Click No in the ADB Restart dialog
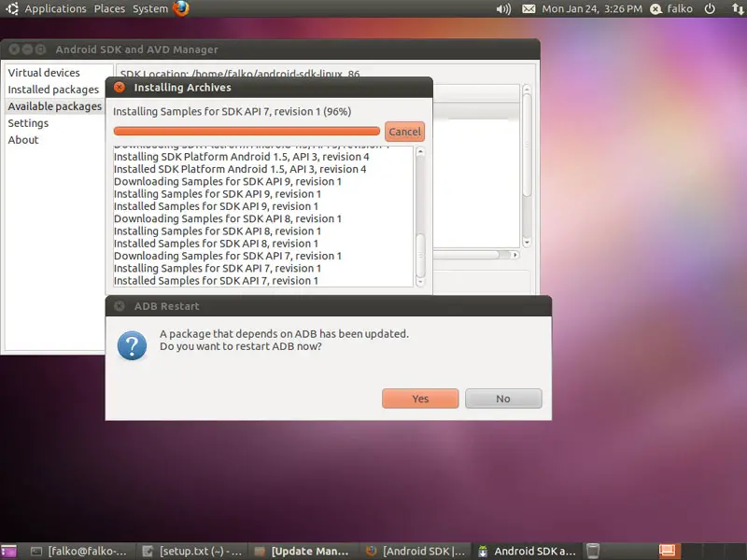The height and width of the screenshot is (560, 747). [x=503, y=399]
